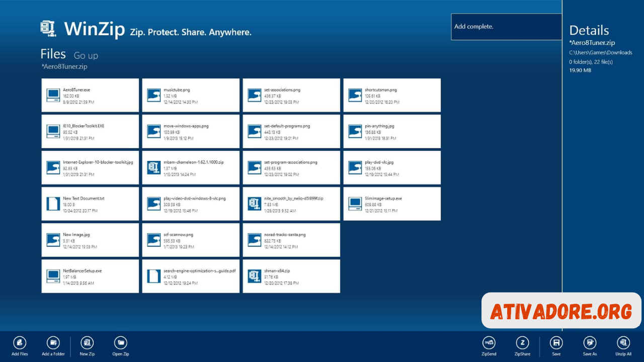The width and height of the screenshot is (644, 362).
Task: Select the Aero8Tuner.exe file tile
Action: pyautogui.click(x=90, y=95)
